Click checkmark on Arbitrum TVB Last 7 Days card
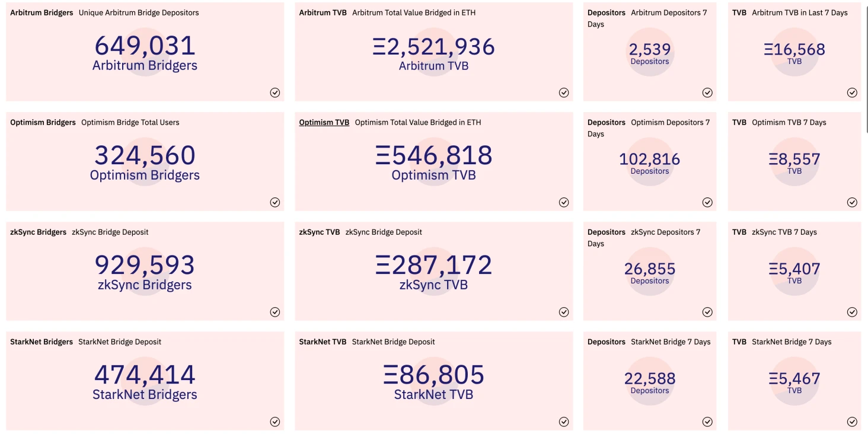This screenshot has height=434, width=868. [852, 92]
